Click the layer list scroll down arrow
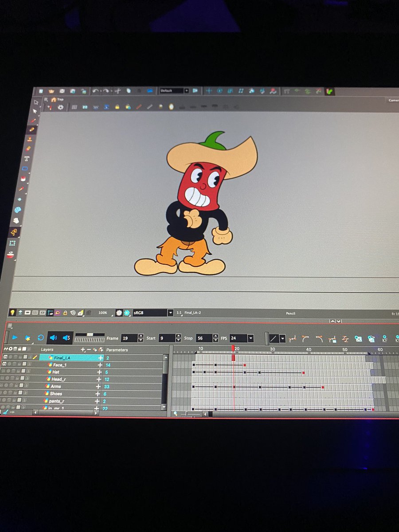 (164, 407)
